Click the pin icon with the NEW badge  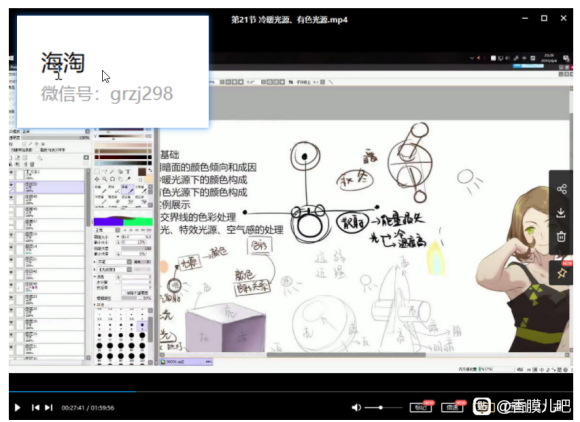pos(562,273)
